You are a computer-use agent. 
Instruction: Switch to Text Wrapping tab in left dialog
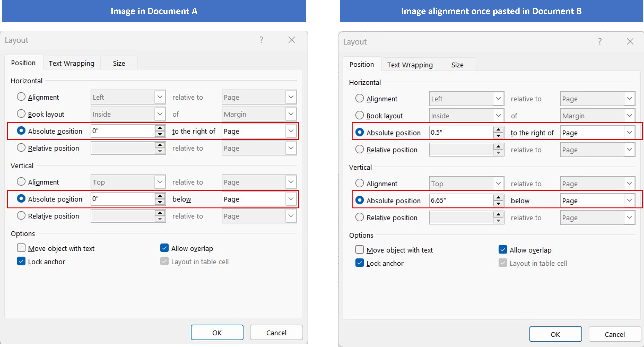(x=72, y=63)
